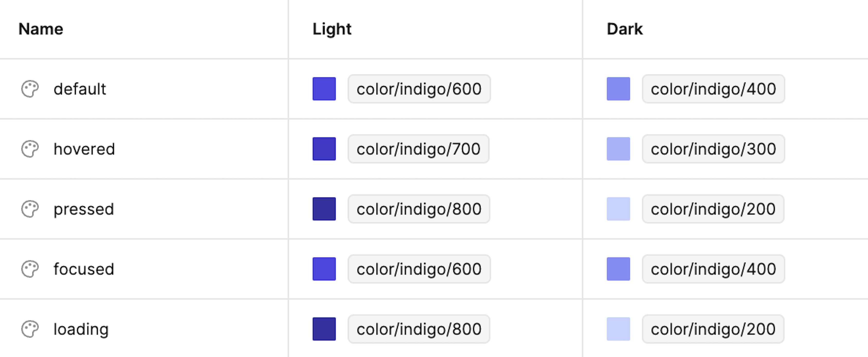Screen dimensions: 868x357
Task: Click the Light color/indigo/800 chip for loading
Action: pyautogui.click(x=419, y=329)
